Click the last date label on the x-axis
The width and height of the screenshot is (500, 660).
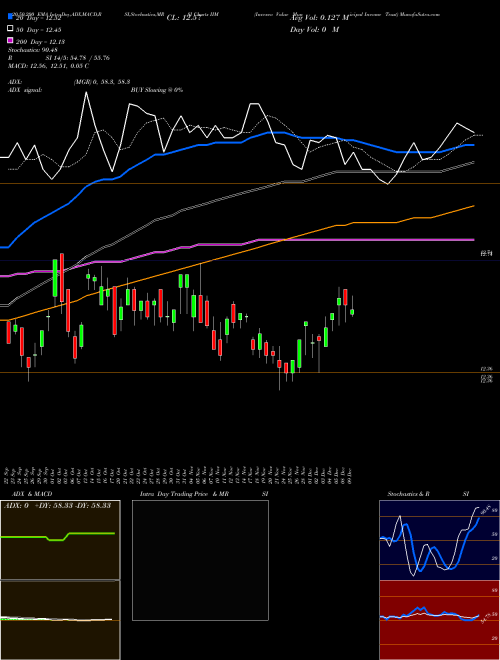pyautogui.click(x=349, y=474)
